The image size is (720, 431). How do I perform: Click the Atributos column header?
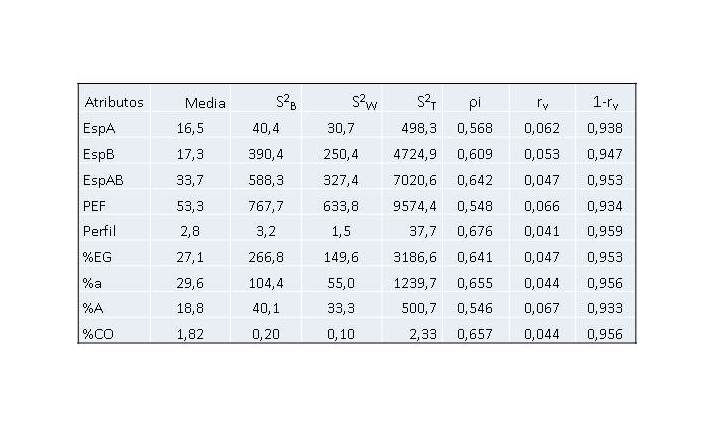click(x=114, y=102)
